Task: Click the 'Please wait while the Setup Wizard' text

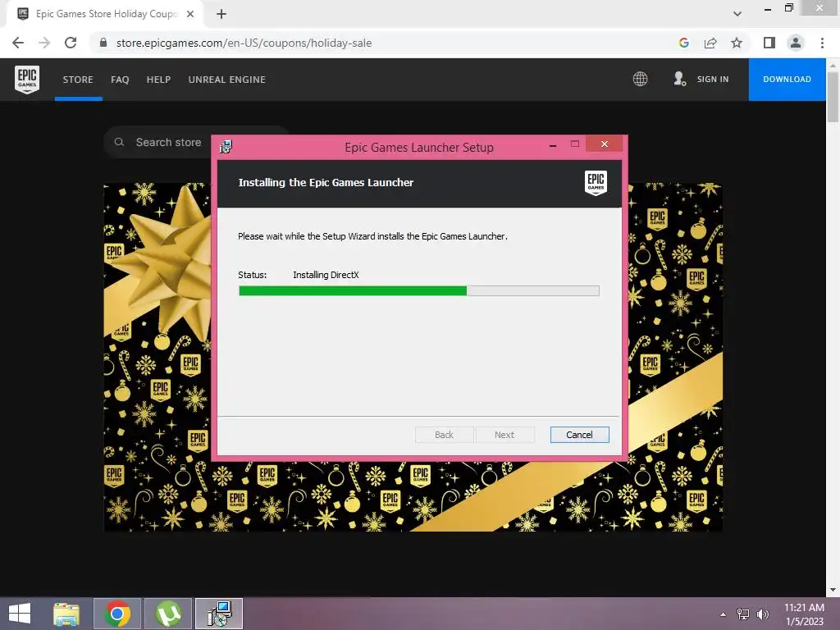Action: click(372, 236)
